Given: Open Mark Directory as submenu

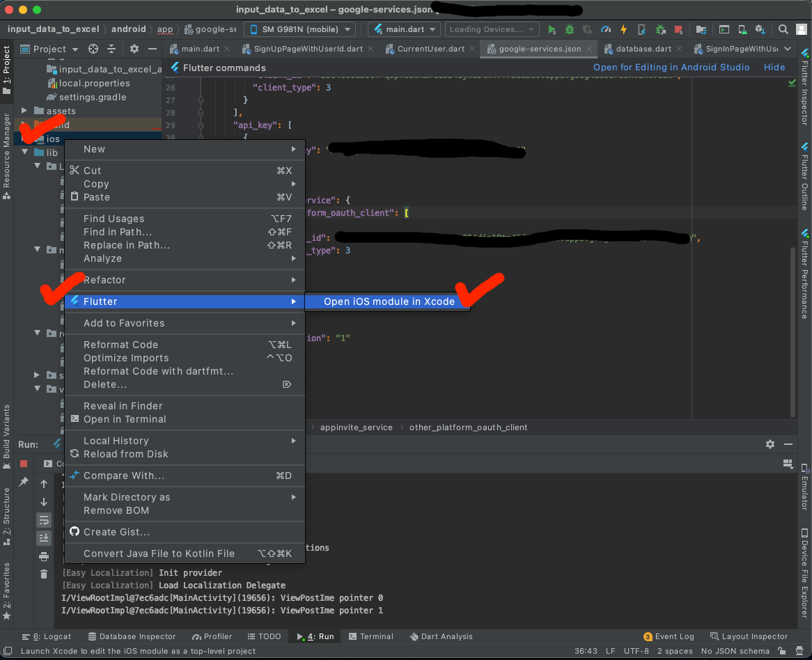Looking at the screenshot, I should 185,497.
